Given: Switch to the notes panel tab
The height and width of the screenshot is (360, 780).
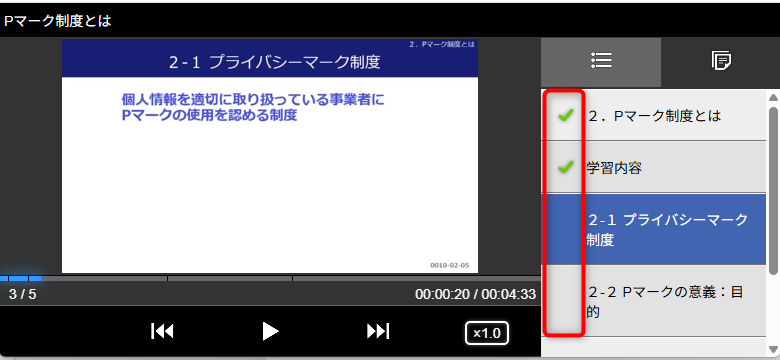Looking at the screenshot, I should coord(721,62).
